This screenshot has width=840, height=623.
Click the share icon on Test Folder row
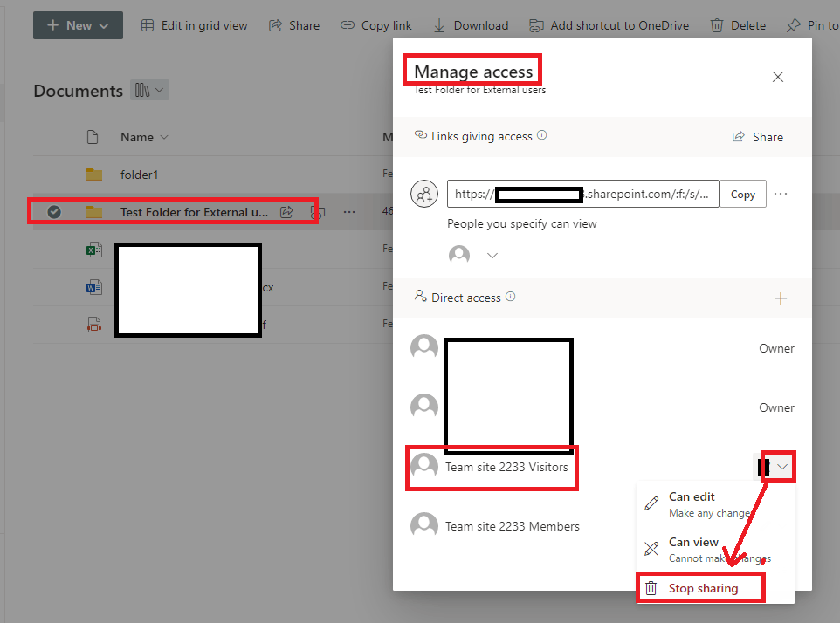286,212
